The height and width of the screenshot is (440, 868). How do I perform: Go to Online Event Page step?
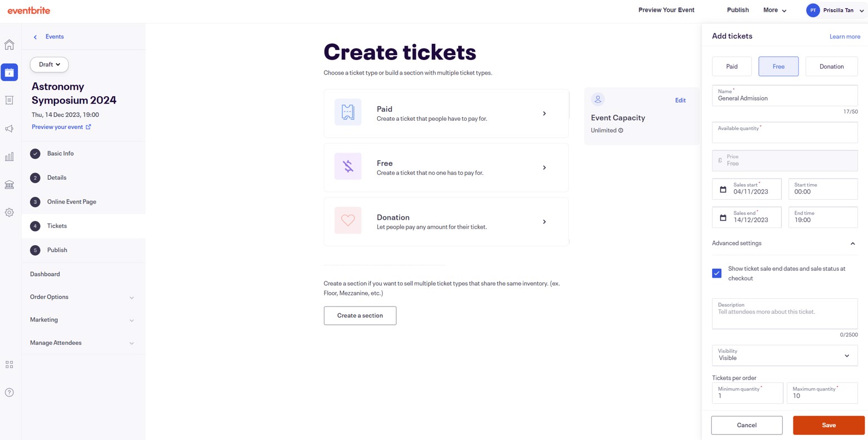click(x=71, y=201)
